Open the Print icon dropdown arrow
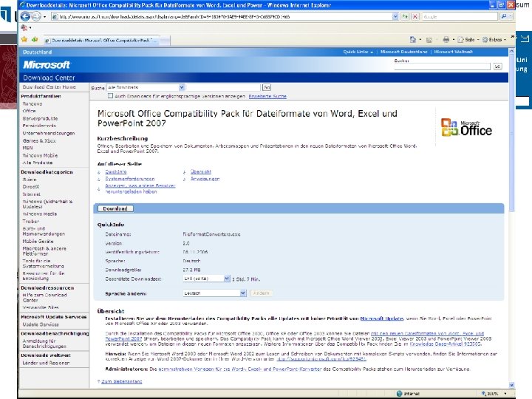This screenshot has width=532, height=399. click(453, 40)
